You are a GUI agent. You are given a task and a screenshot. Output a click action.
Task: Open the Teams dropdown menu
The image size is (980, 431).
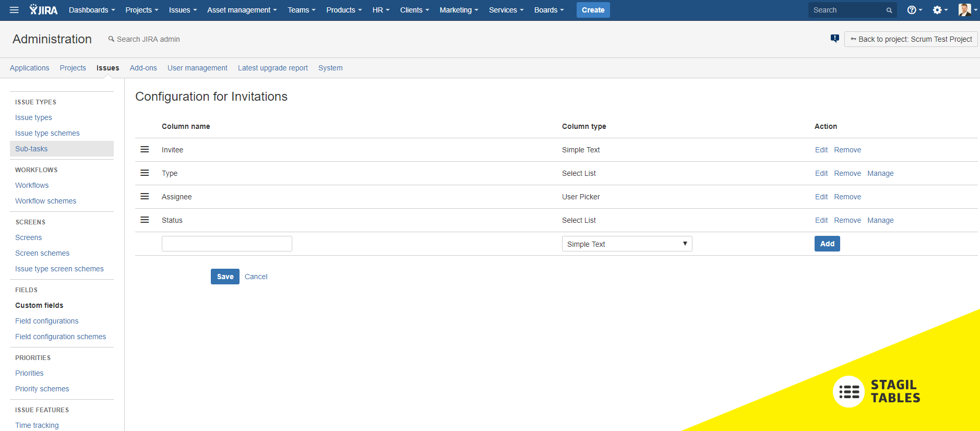pos(302,10)
